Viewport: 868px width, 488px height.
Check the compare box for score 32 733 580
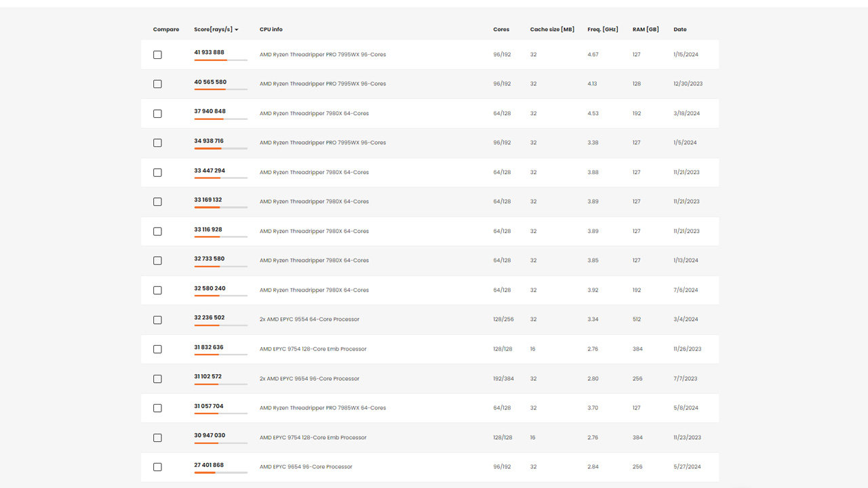tap(157, 261)
